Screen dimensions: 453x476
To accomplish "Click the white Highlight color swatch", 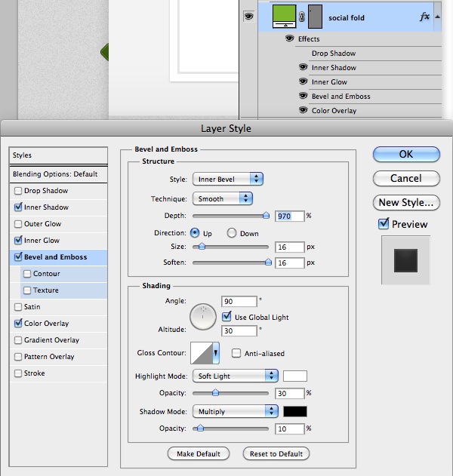I will [295, 376].
